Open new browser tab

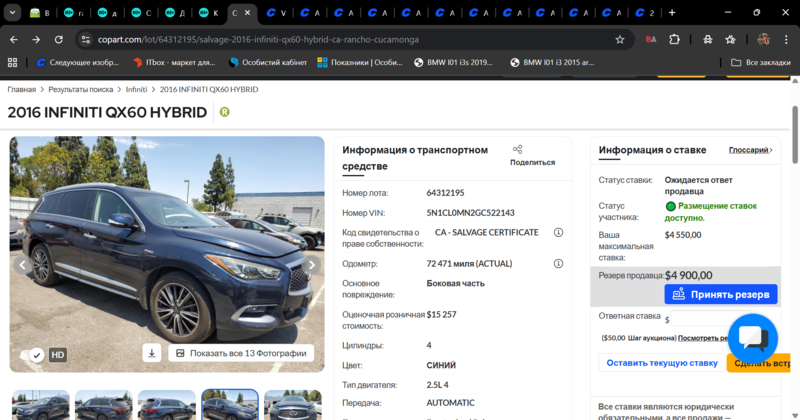point(672,13)
